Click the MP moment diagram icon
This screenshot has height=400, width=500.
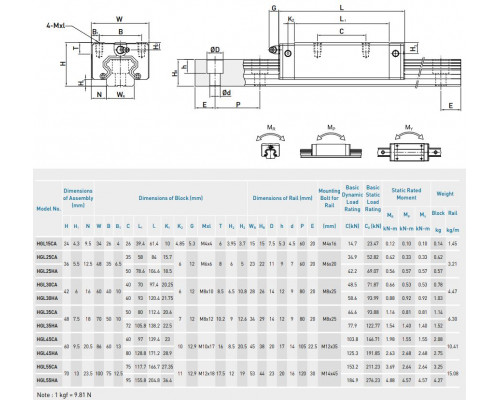point(331,142)
